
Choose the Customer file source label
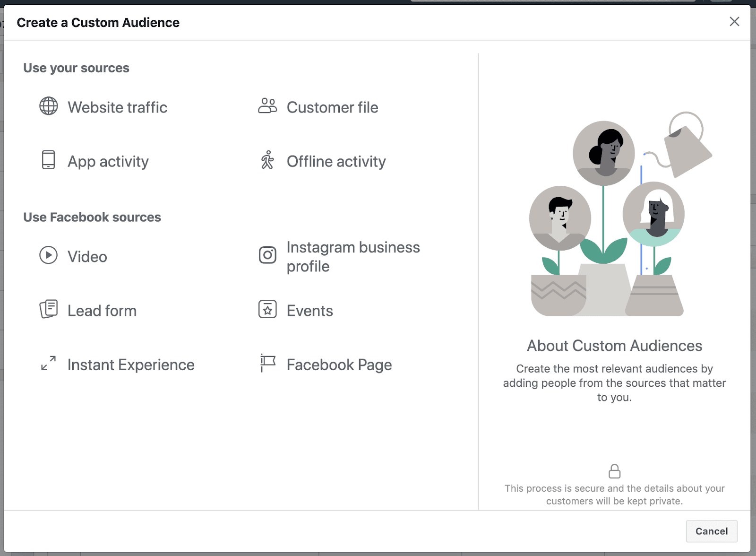pos(332,107)
